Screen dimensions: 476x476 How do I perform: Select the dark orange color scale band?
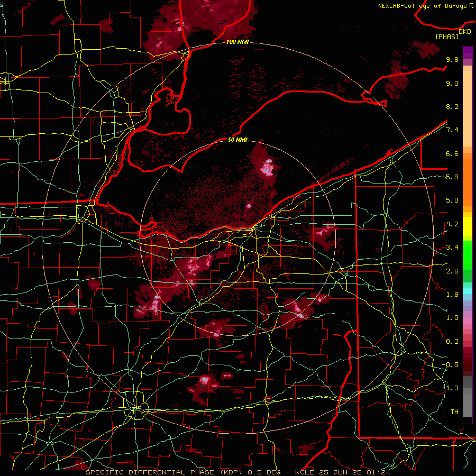(x=467, y=182)
